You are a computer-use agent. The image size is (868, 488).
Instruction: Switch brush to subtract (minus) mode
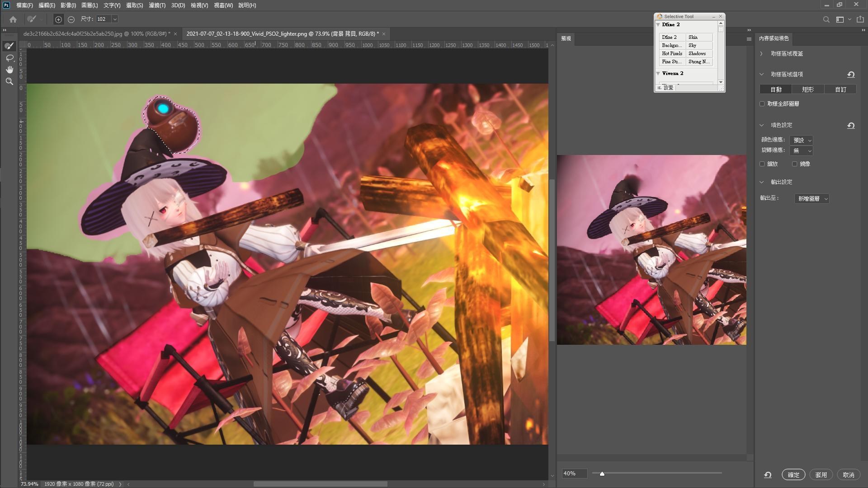click(x=71, y=19)
